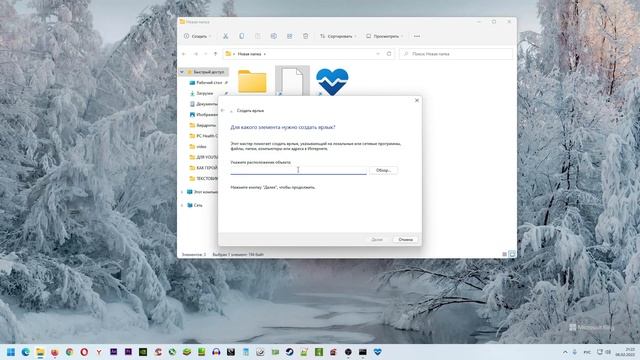Open Документы in navigation pane

204,104
